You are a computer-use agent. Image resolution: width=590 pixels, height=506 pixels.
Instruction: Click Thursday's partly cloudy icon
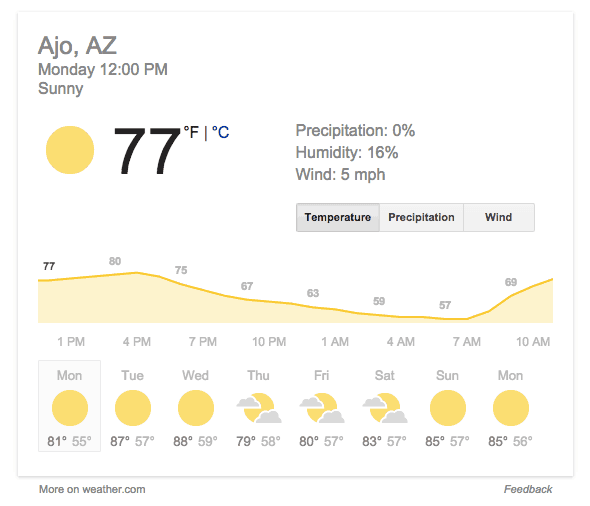tap(259, 408)
